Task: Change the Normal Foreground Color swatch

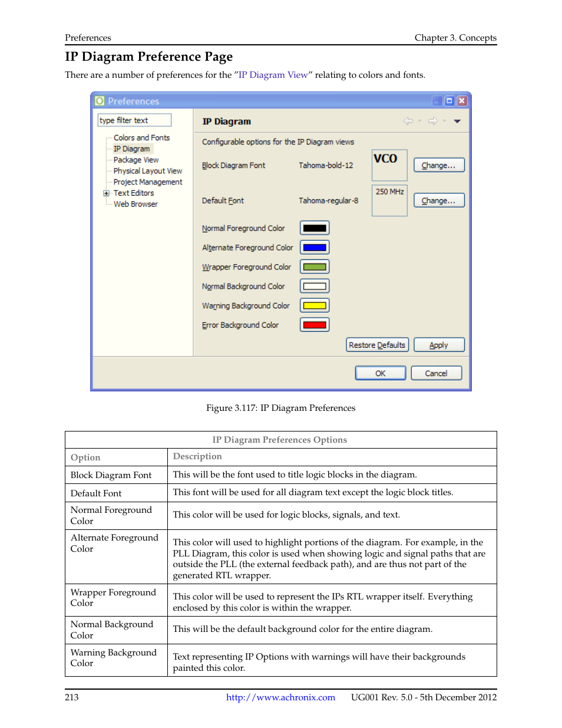Action: pos(314,228)
